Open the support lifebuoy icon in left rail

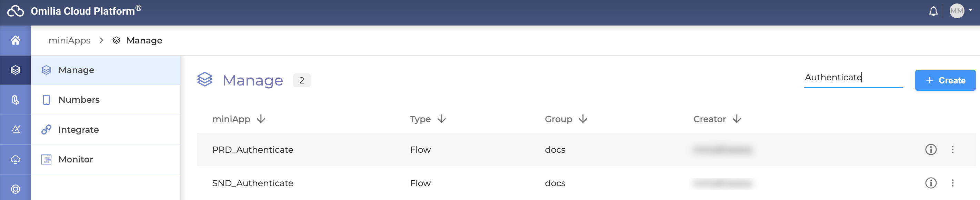click(15, 189)
